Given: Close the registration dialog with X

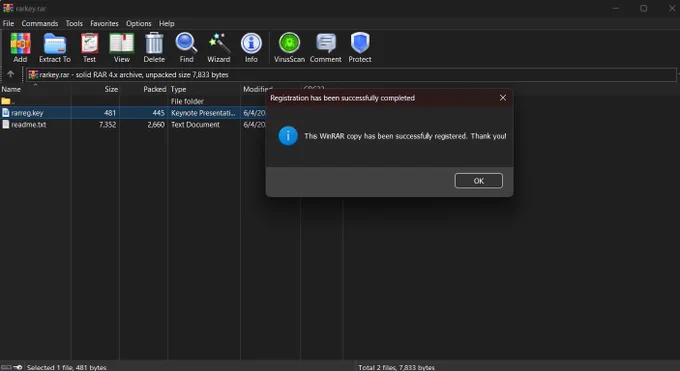Looking at the screenshot, I should (x=503, y=98).
